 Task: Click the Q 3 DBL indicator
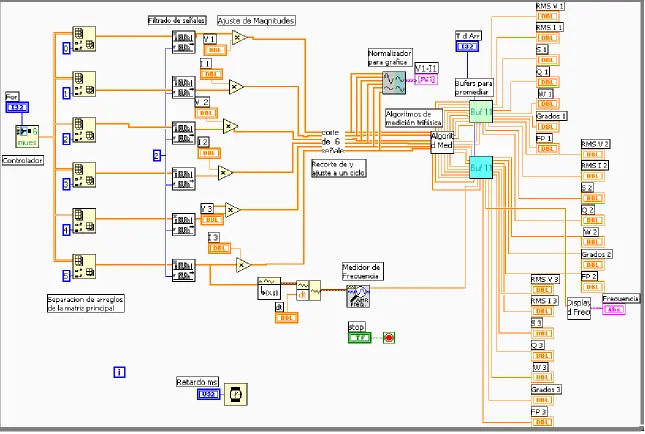[x=543, y=356]
